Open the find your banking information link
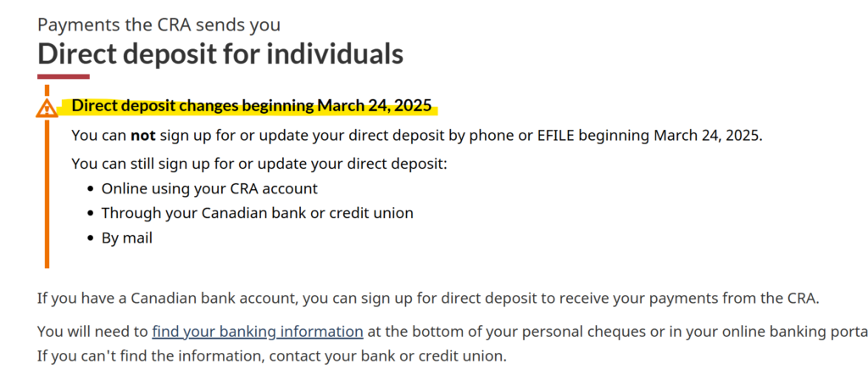This screenshot has height=375, width=868. pos(258,331)
